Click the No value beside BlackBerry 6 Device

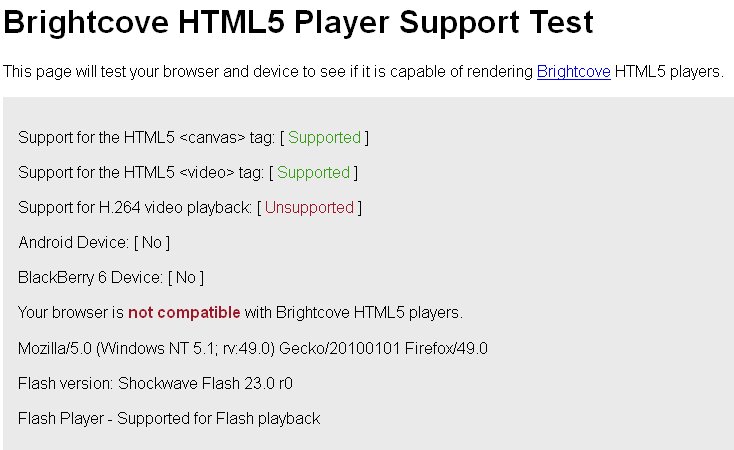click(186, 278)
